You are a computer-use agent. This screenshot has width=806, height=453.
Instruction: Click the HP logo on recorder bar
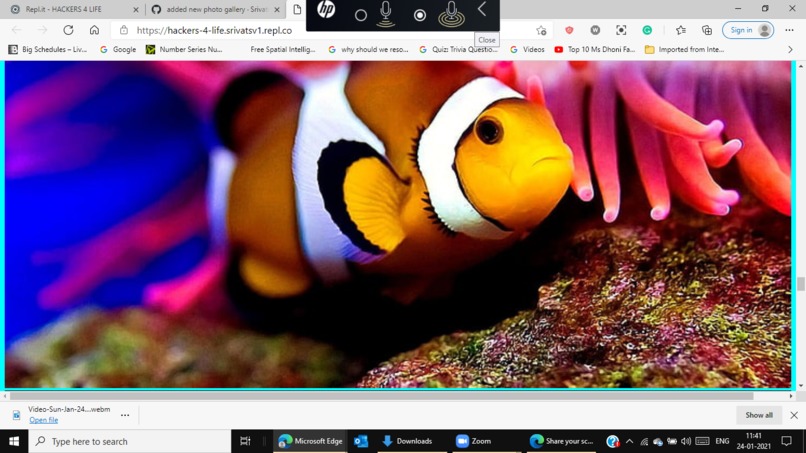point(326,10)
